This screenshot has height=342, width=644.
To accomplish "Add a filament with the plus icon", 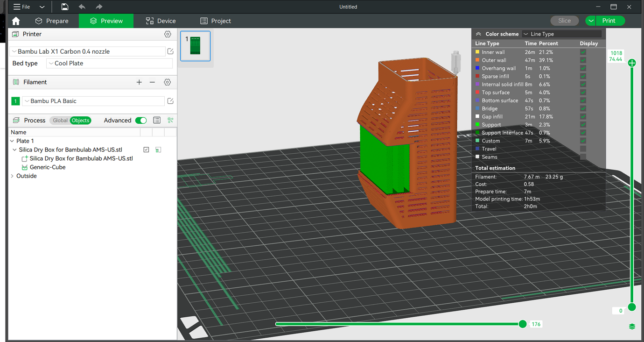I will coord(139,82).
